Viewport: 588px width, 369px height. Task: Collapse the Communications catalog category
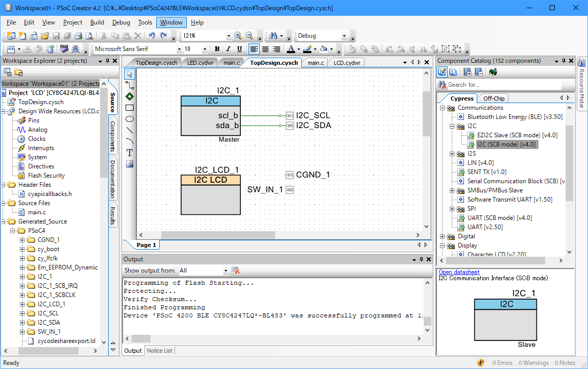442,108
